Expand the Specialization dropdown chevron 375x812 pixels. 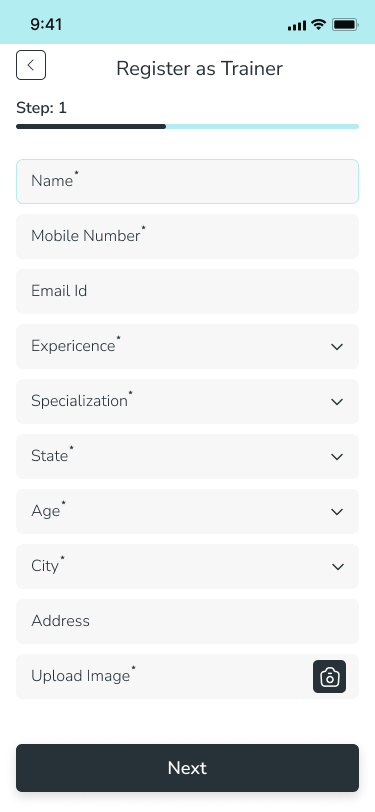[x=337, y=402]
